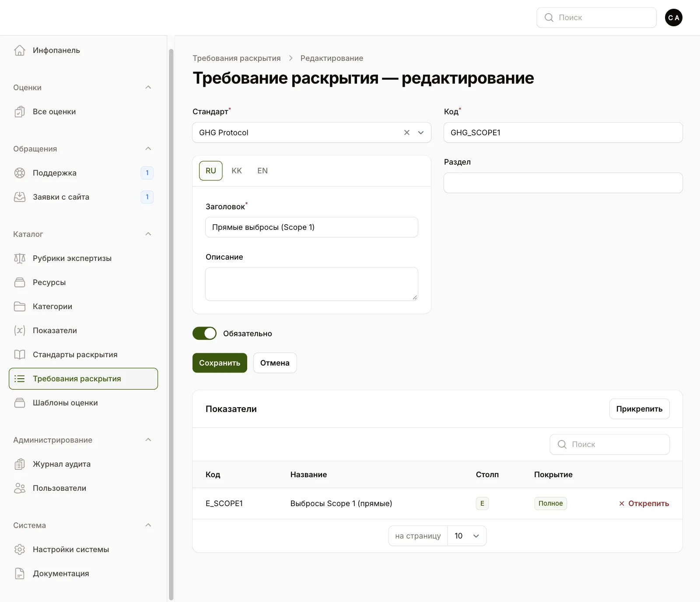Click the Все оценки clipboard icon
Image resolution: width=700 pixels, height=602 pixels.
click(20, 112)
